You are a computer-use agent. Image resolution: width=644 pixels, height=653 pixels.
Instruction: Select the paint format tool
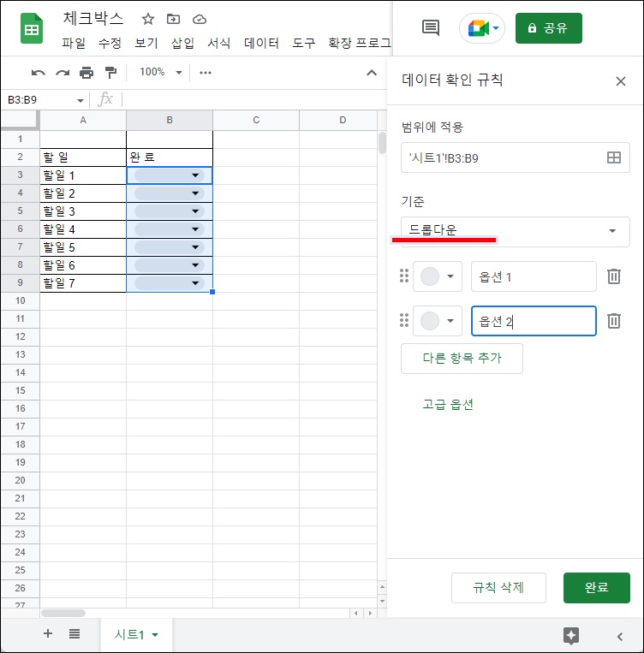point(110,73)
